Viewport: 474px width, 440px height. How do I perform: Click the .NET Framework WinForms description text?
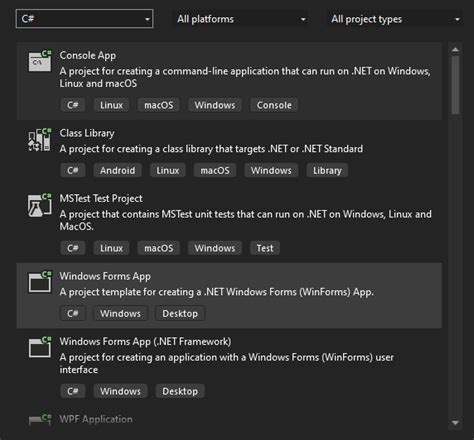pos(227,363)
